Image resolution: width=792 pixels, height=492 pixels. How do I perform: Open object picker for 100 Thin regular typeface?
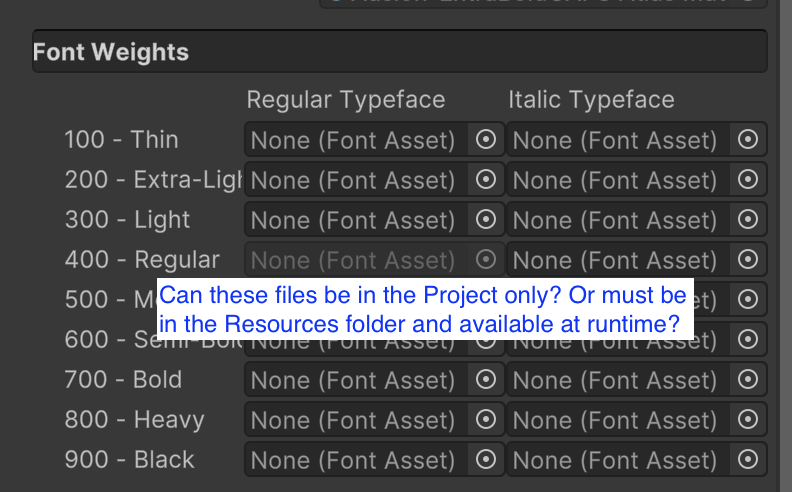coord(486,140)
